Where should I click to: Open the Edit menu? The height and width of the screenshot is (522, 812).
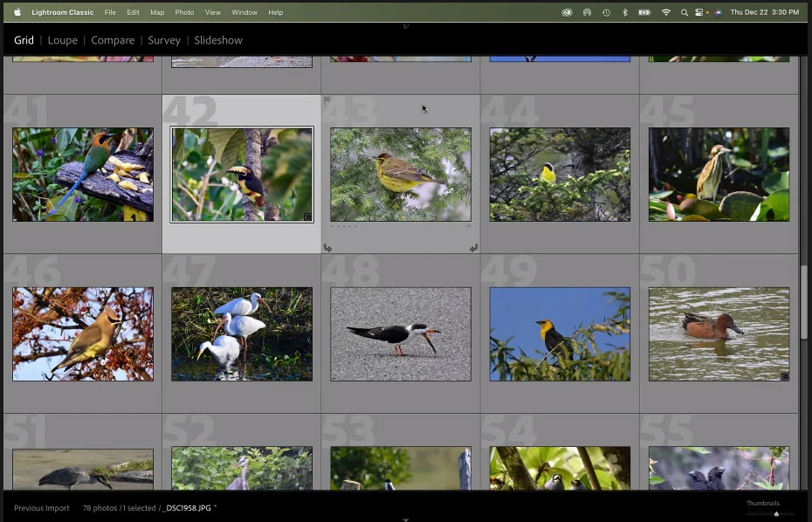click(133, 12)
